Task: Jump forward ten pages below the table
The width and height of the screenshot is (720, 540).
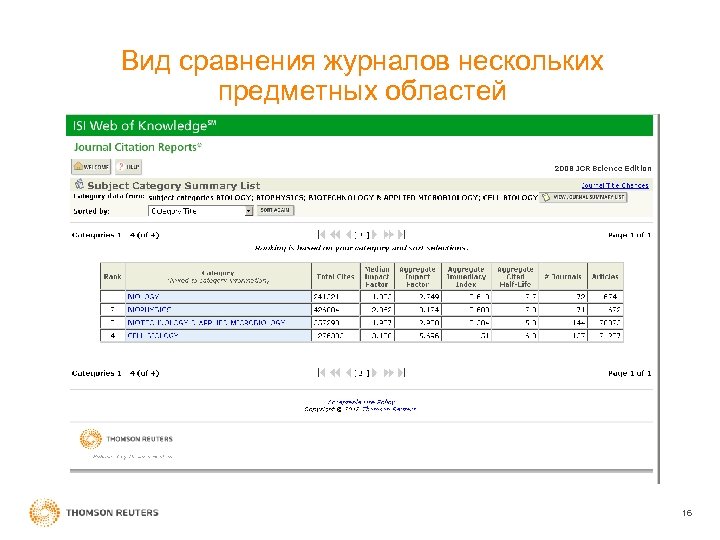Action: click(388, 373)
